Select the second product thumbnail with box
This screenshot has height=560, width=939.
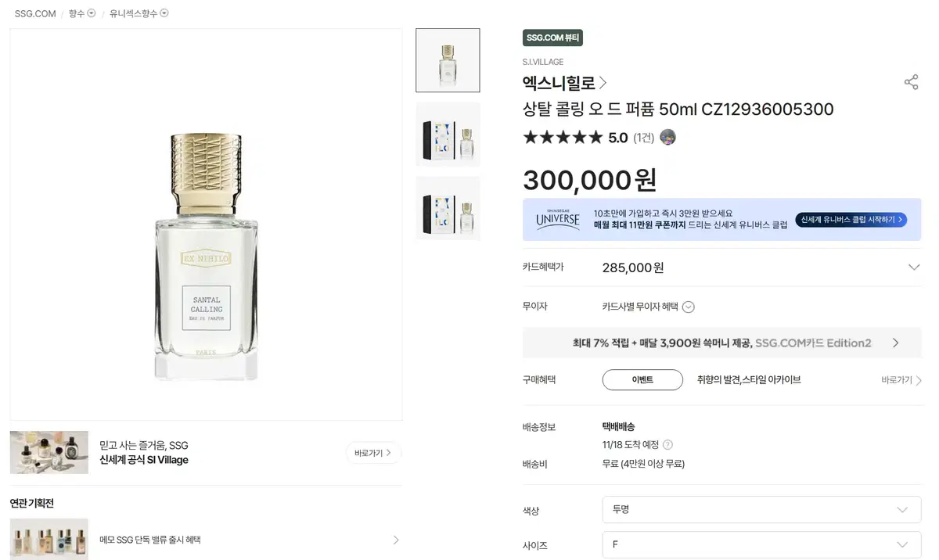click(x=448, y=135)
